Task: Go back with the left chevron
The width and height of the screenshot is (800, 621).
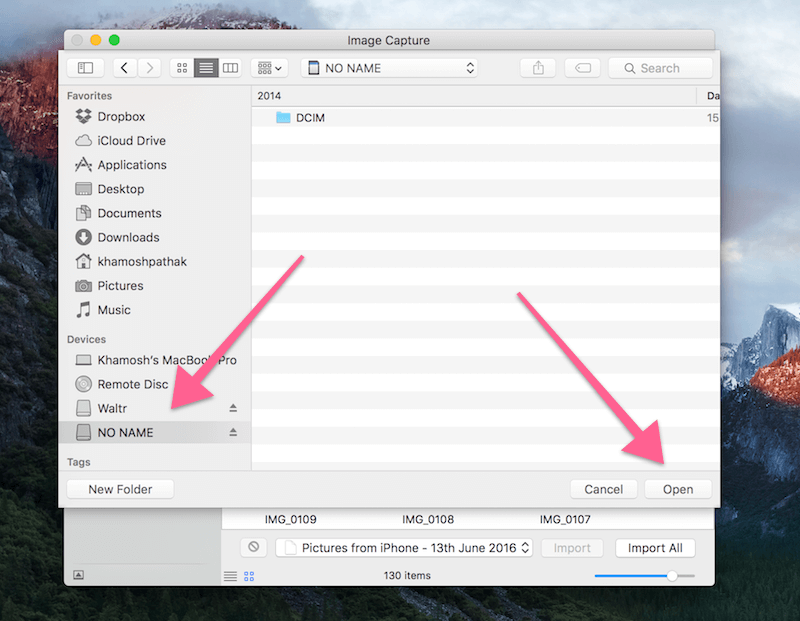Action: click(125, 68)
